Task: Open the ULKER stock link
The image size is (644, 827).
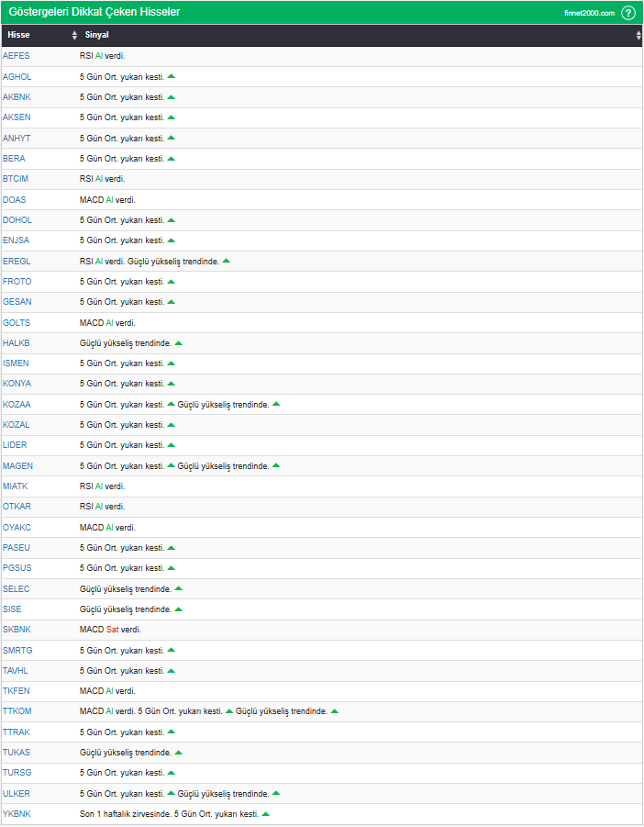Action: [x=17, y=793]
